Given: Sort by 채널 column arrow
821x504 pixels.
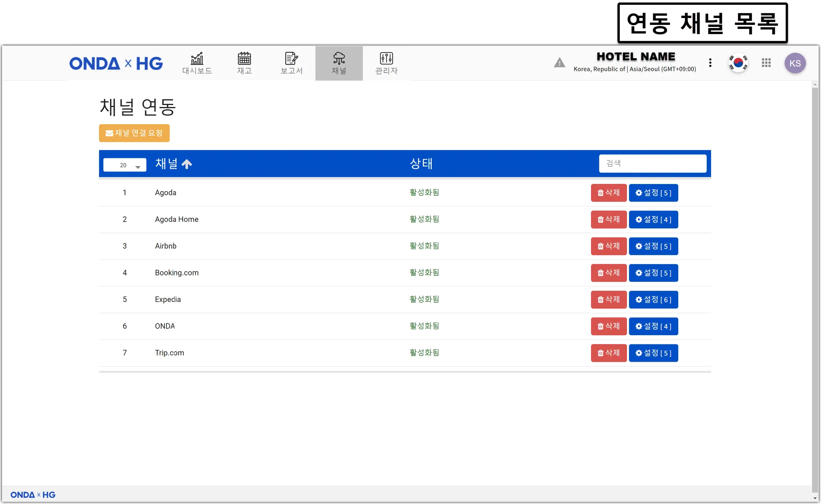Looking at the screenshot, I should coord(187,164).
